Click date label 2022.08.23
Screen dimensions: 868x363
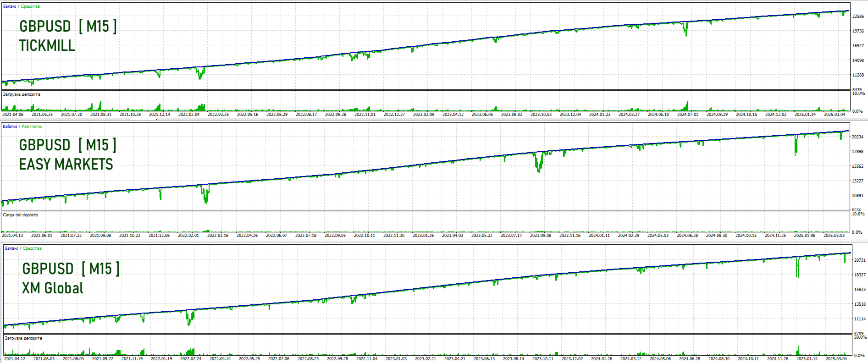308,359
